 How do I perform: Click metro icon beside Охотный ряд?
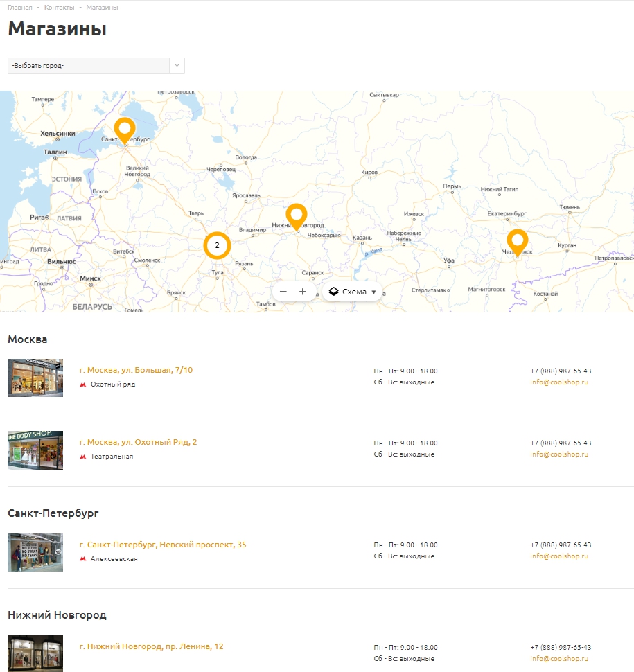click(83, 384)
